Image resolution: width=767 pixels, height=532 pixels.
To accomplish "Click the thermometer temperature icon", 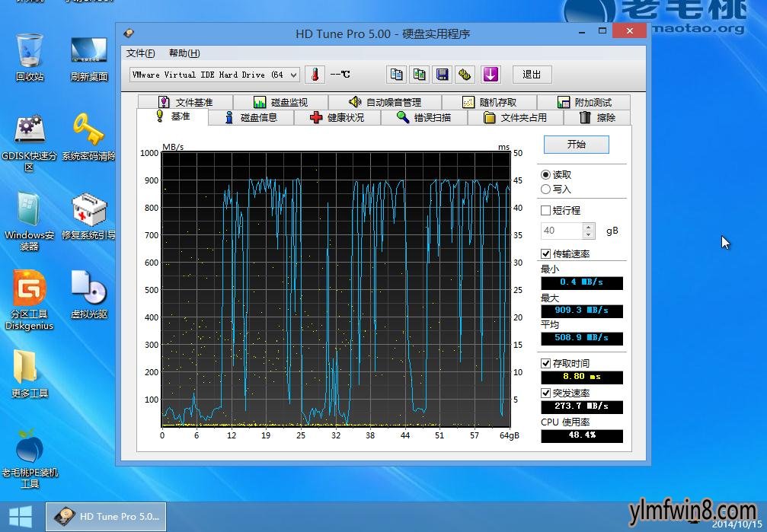I will click(x=315, y=75).
